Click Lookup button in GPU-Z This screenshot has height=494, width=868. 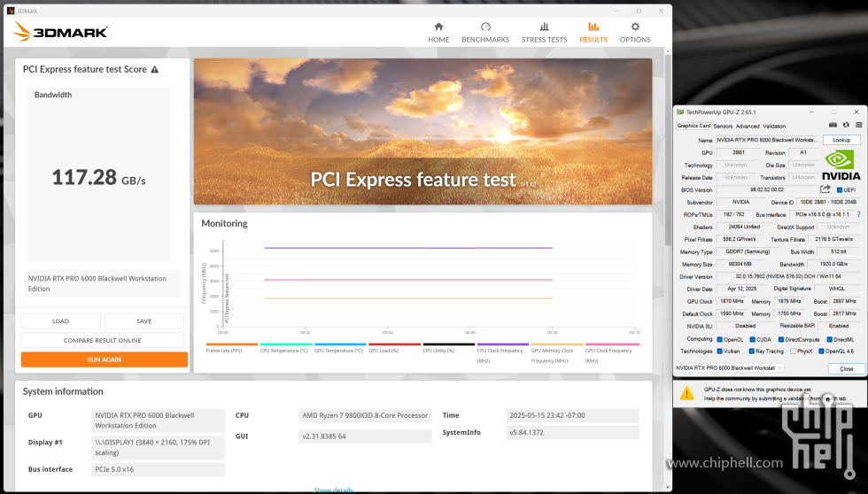[x=841, y=140]
